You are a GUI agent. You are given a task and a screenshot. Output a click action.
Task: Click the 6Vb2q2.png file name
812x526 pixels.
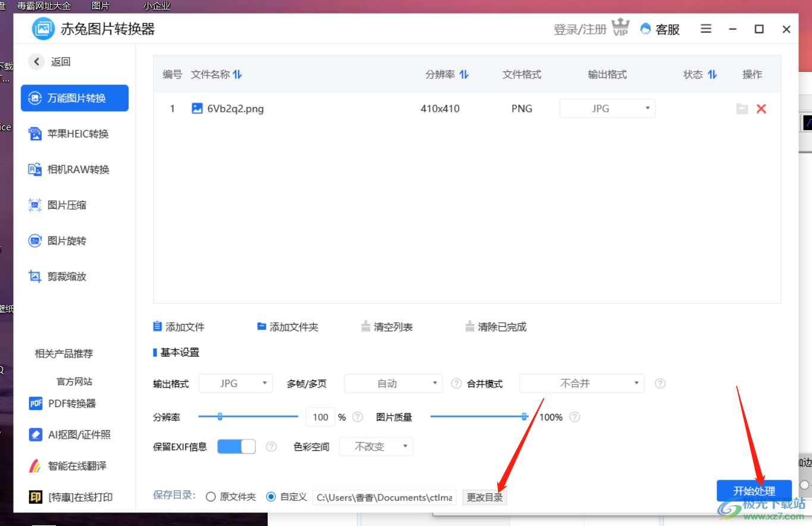(236, 109)
